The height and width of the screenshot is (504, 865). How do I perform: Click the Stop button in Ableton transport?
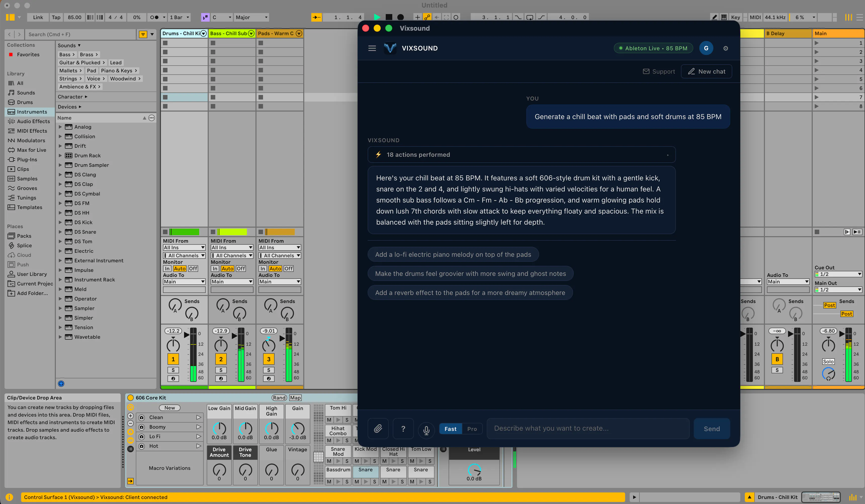tap(388, 17)
